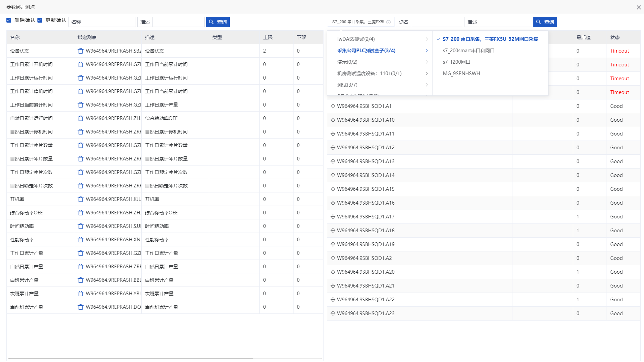The image size is (644, 362).
Task: Delete binding in 时间稼动率 row
Action: tap(80, 226)
